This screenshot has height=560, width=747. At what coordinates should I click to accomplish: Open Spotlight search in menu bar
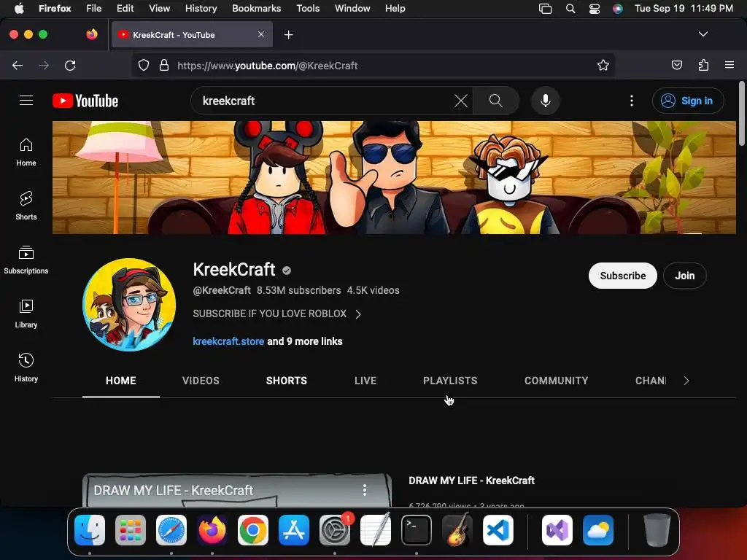tap(570, 9)
